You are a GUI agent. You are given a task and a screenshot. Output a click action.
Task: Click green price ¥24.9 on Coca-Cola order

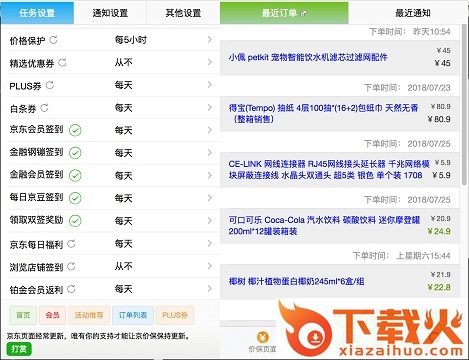point(439,231)
